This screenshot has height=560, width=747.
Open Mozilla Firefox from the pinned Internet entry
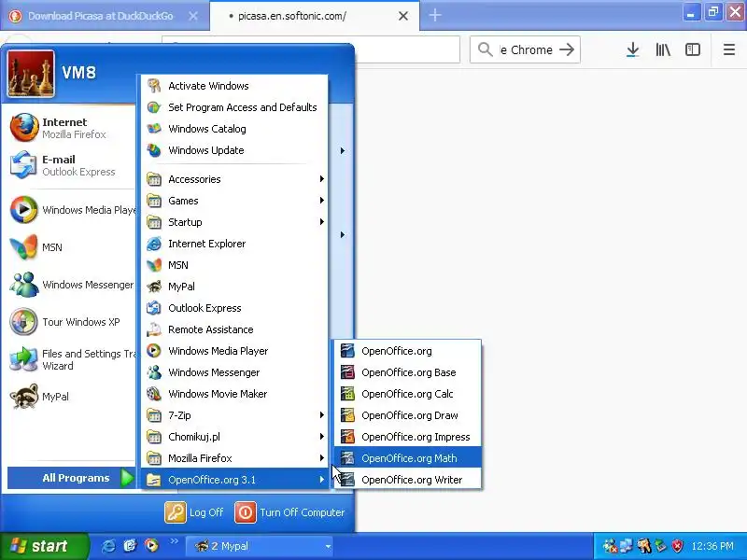click(x=72, y=128)
